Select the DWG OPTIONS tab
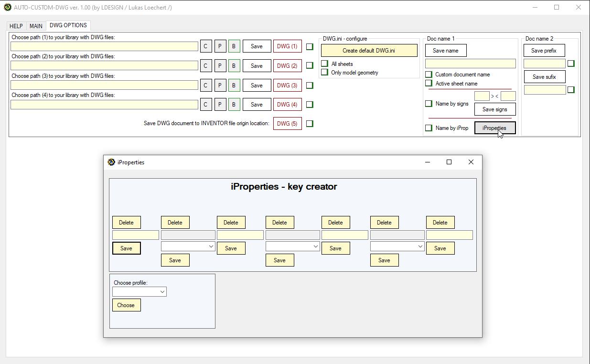The width and height of the screenshot is (590, 364). [68, 25]
